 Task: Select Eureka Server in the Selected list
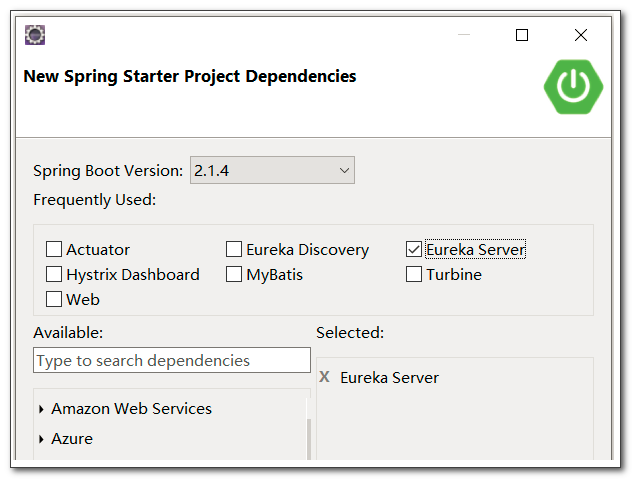(x=389, y=378)
